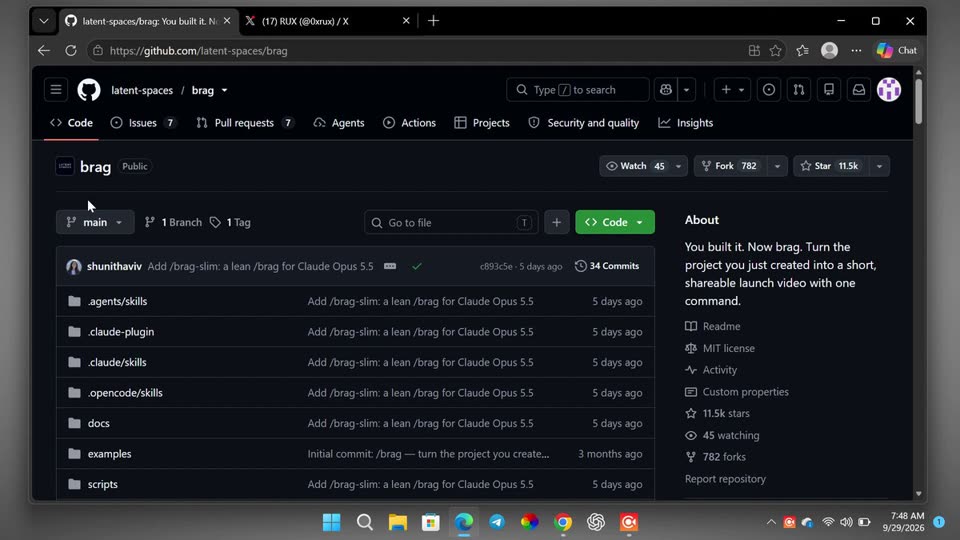Favorite this page with browser star
960x540 pixels.
click(x=776, y=51)
